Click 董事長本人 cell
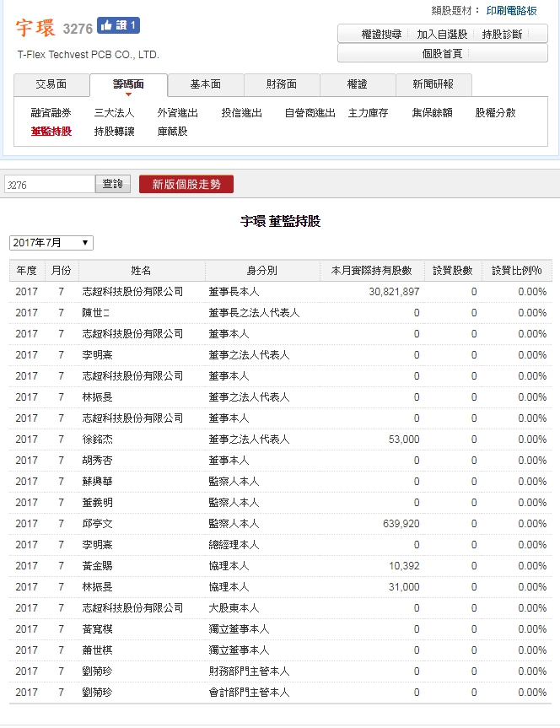 tap(234, 292)
